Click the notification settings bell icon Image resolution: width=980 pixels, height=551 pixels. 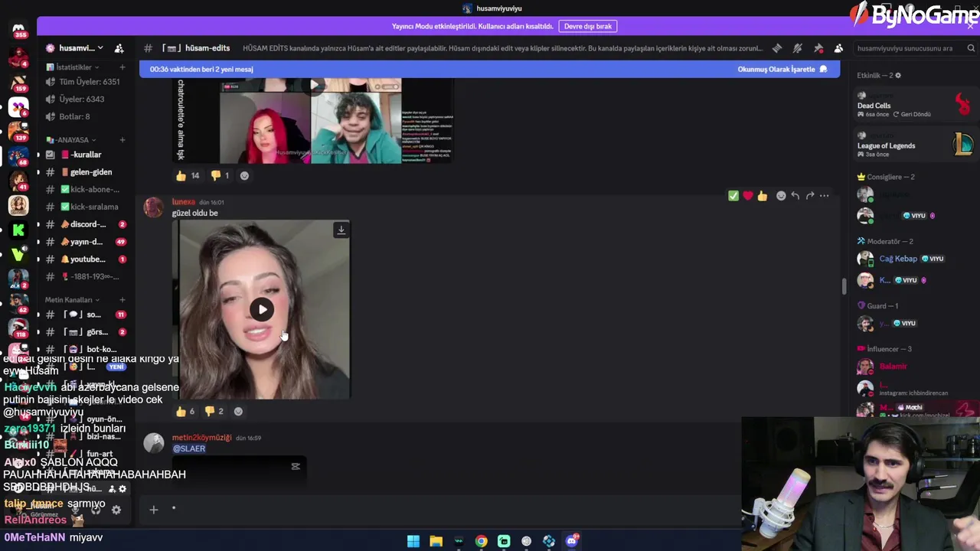click(x=798, y=48)
